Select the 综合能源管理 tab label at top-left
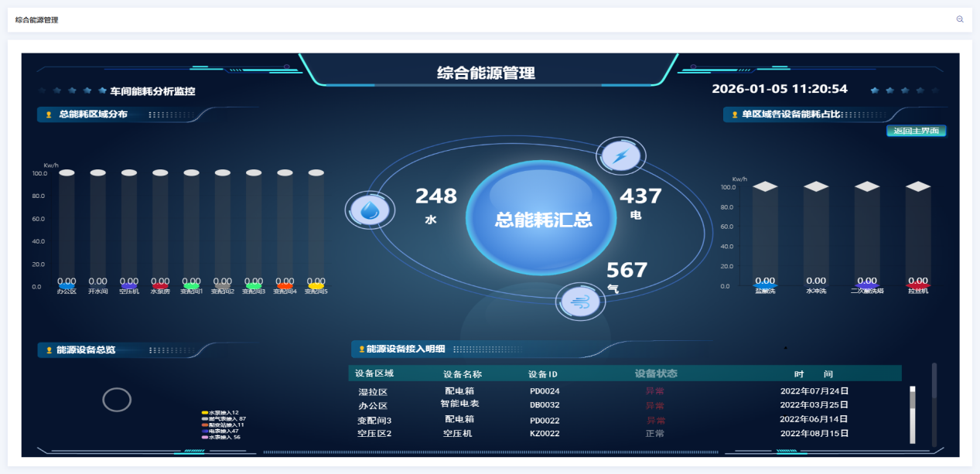 coord(36,19)
